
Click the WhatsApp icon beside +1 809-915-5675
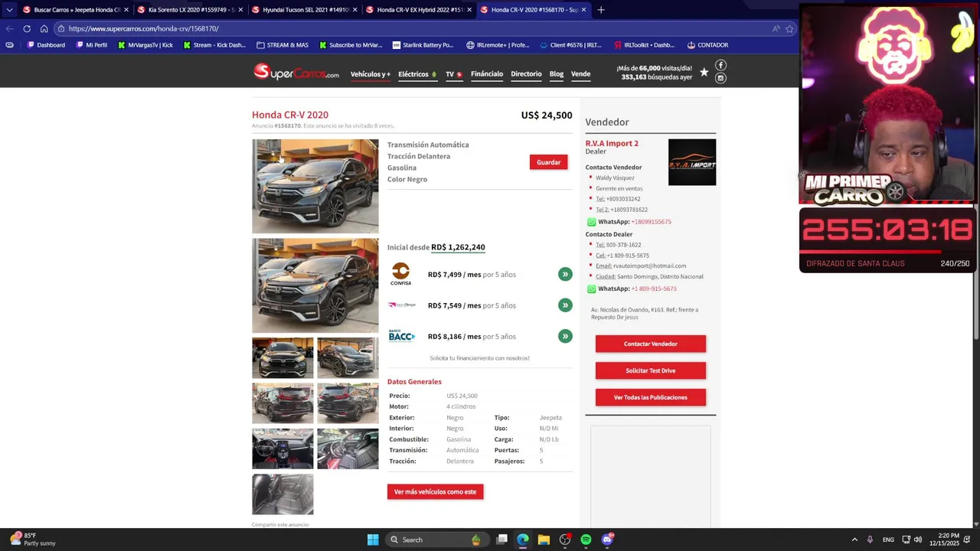[591, 289]
